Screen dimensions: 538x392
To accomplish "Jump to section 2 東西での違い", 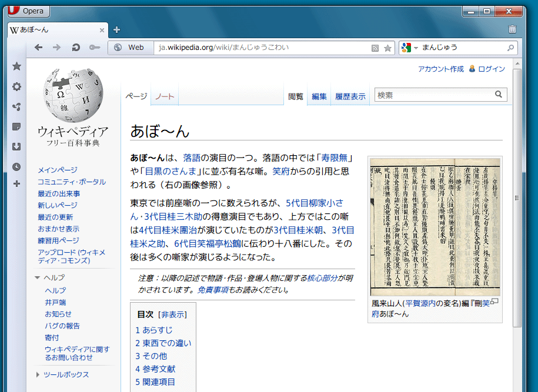I will click(163, 343).
